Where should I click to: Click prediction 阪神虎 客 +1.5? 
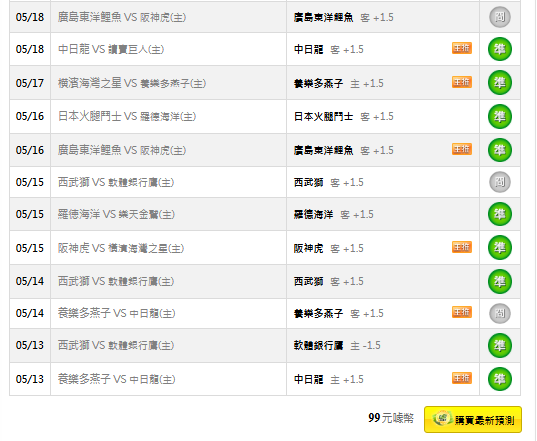click(x=328, y=248)
